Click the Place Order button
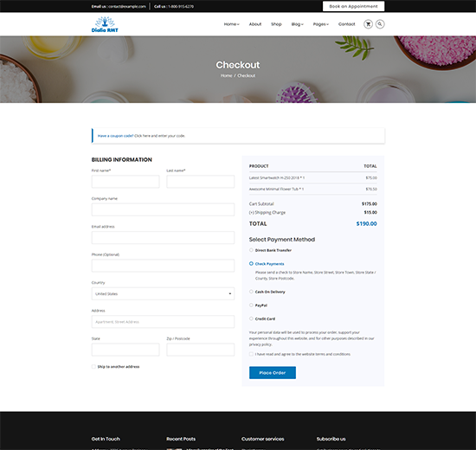This screenshot has width=476, height=450. 273,373
